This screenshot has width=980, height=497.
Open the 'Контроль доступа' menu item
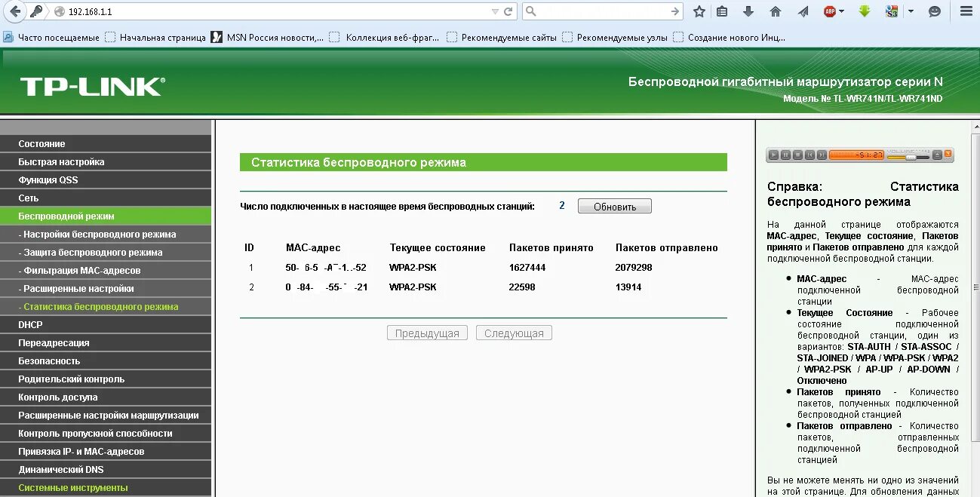(106, 397)
